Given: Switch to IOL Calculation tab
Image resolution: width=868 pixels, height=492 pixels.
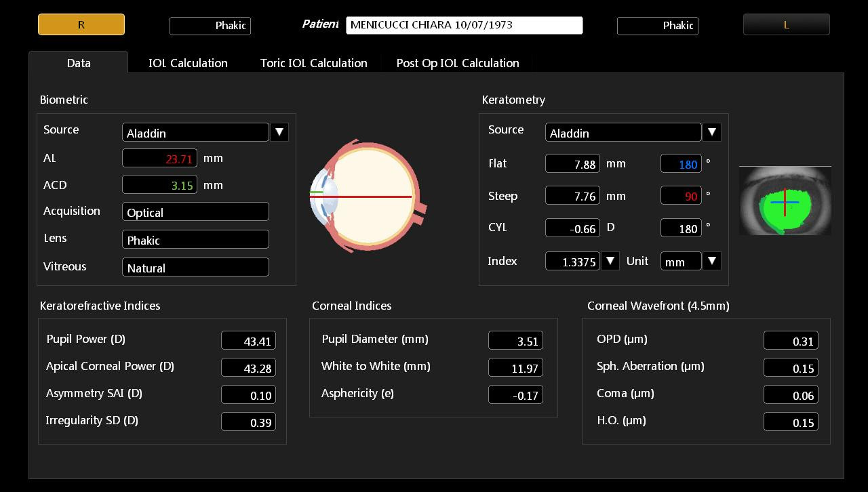Looking at the screenshot, I should (188, 63).
